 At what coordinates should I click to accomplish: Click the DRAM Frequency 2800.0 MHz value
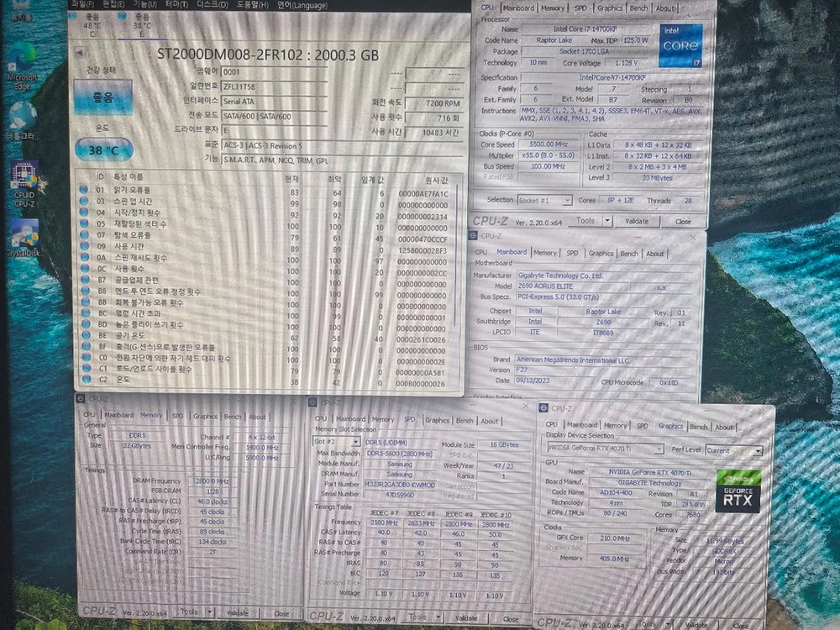pyautogui.click(x=213, y=481)
